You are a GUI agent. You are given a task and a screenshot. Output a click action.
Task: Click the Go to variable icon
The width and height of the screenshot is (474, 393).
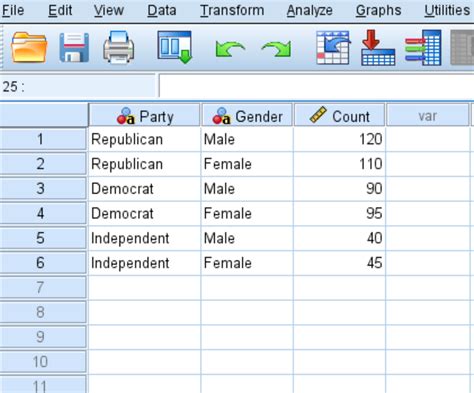(378, 47)
